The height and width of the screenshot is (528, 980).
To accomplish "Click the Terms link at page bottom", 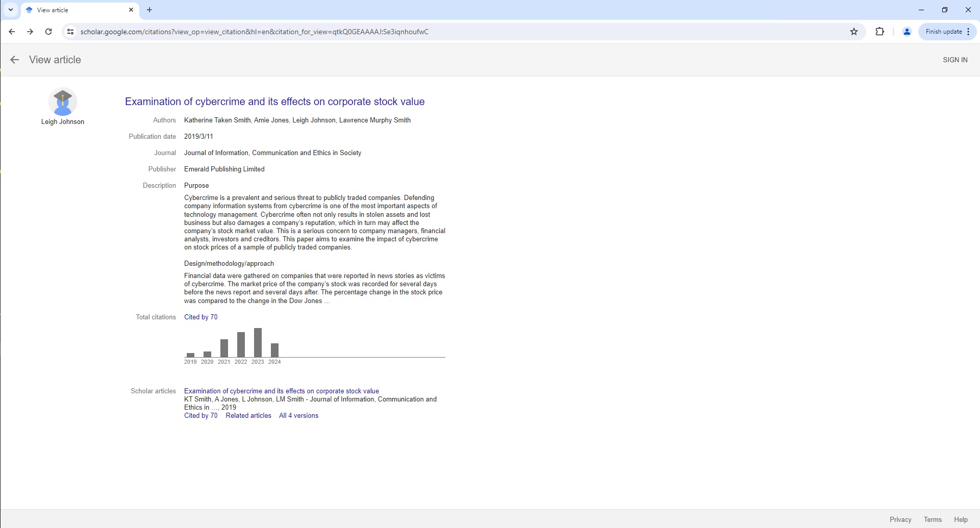I will click(x=932, y=519).
